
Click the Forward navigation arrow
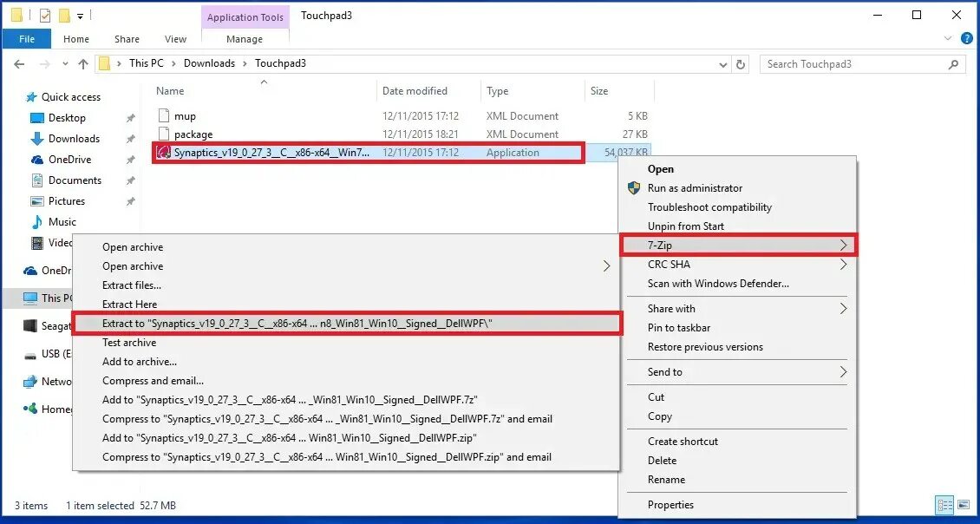tap(44, 64)
